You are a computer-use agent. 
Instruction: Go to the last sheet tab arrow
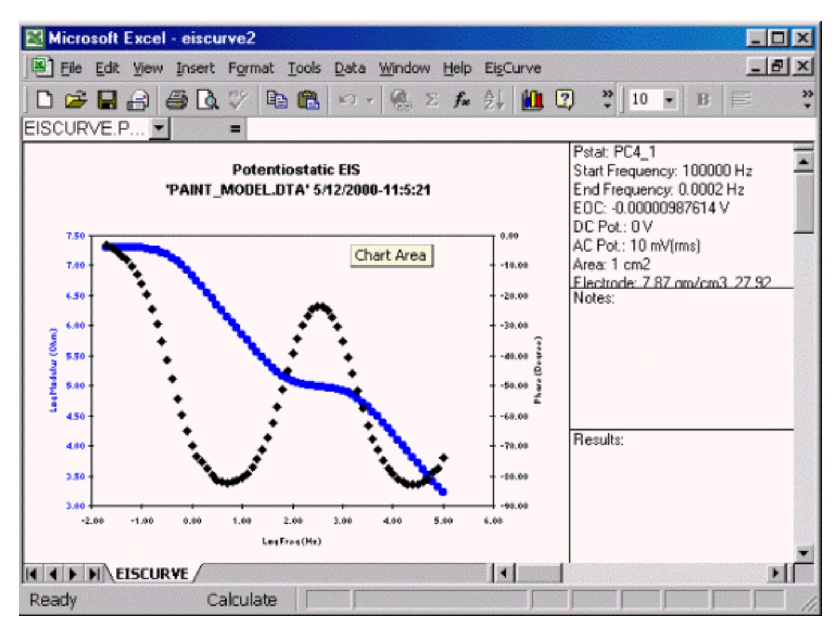click(x=93, y=574)
